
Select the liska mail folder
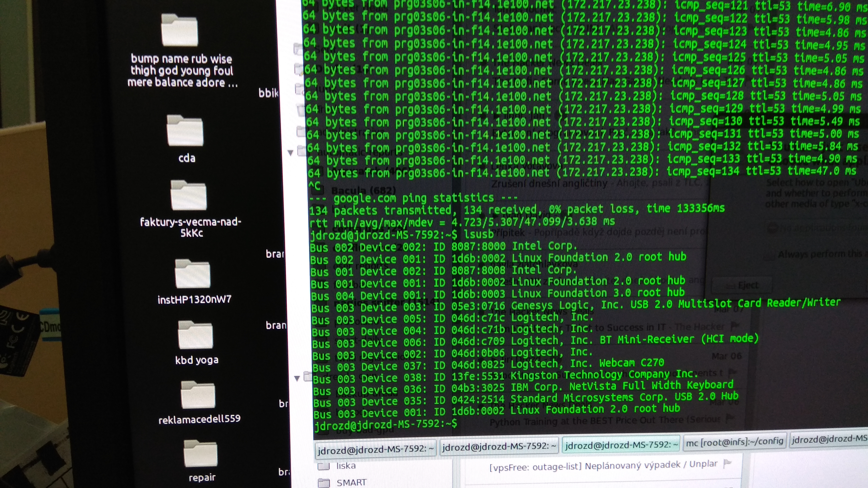point(346,465)
